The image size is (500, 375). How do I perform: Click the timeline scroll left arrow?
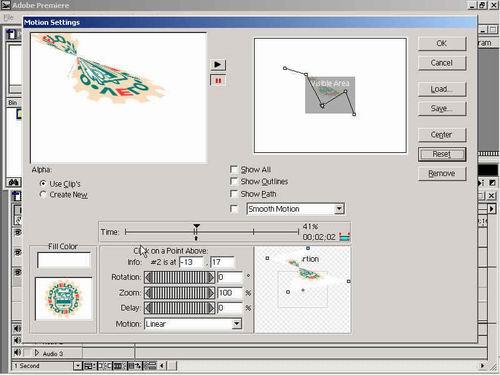pyautogui.click(x=162, y=366)
